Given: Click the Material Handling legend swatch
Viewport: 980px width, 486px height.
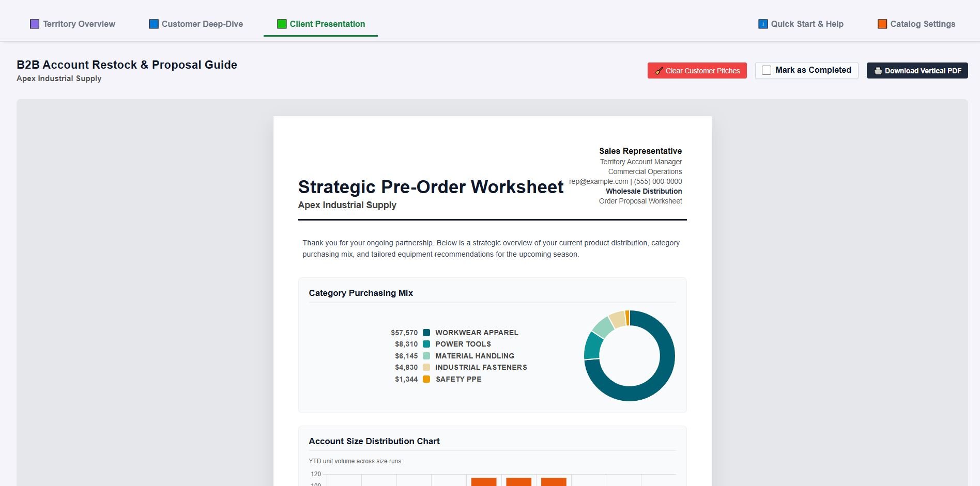Looking at the screenshot, I should 426,356.
